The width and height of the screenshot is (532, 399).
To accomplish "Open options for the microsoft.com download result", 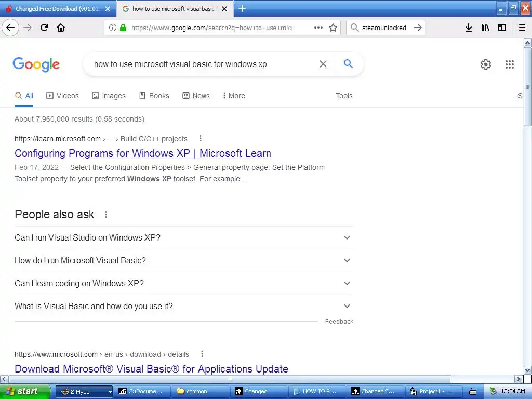I will pyautogui.click(x=202, y=354).
